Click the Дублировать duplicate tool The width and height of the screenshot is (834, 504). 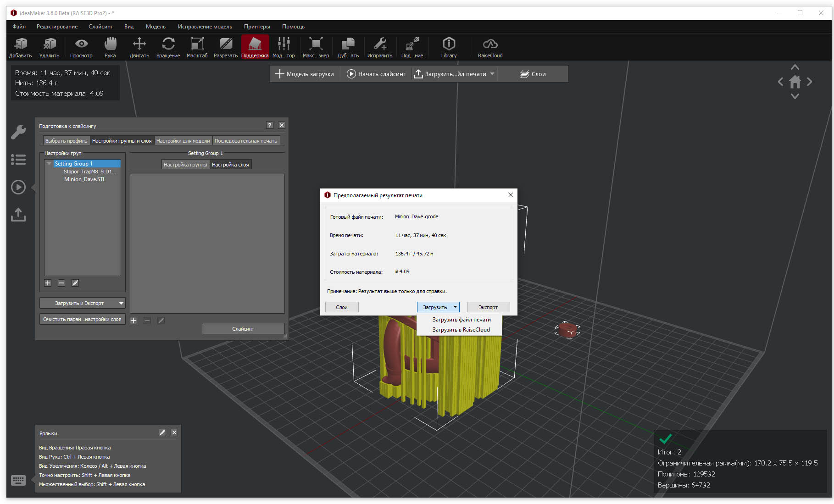coord(348,48)
